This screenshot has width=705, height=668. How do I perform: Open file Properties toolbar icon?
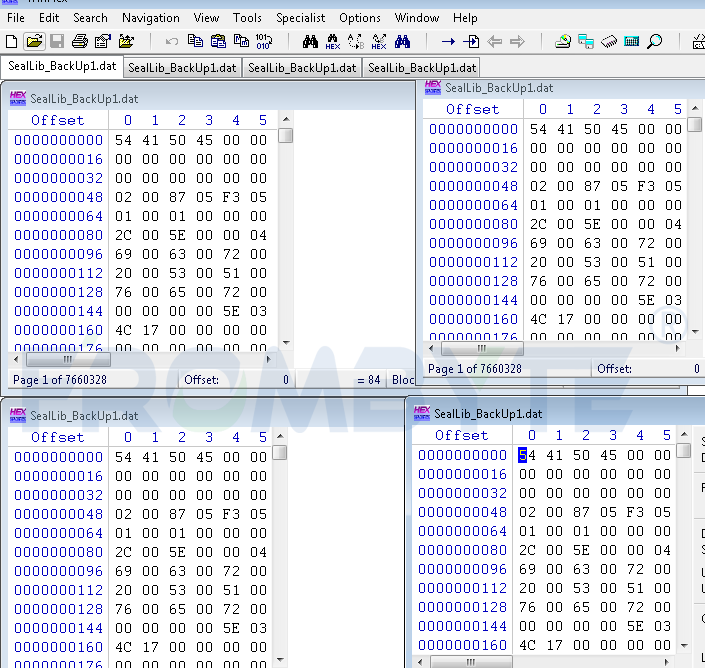coord(103,42)
